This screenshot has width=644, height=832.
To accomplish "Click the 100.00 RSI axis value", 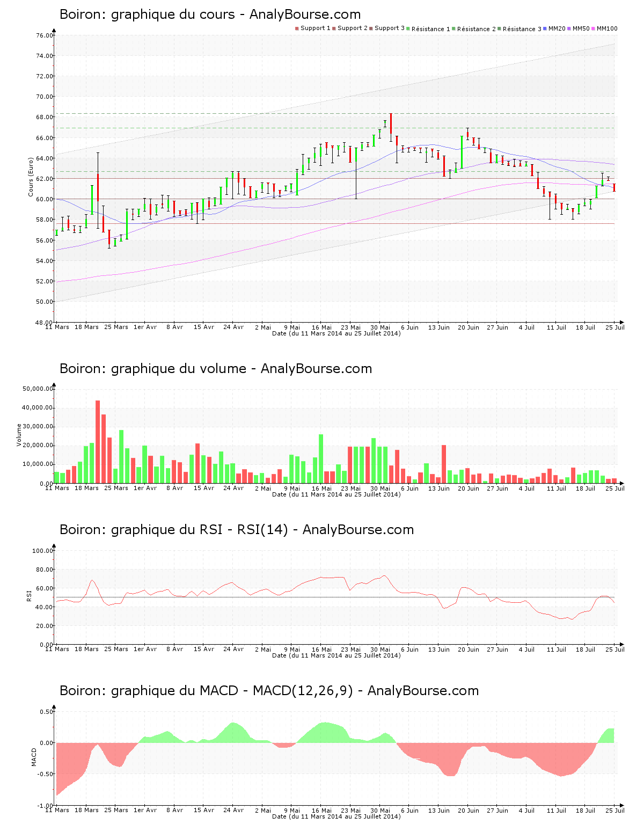I will (x=42, y=551).
